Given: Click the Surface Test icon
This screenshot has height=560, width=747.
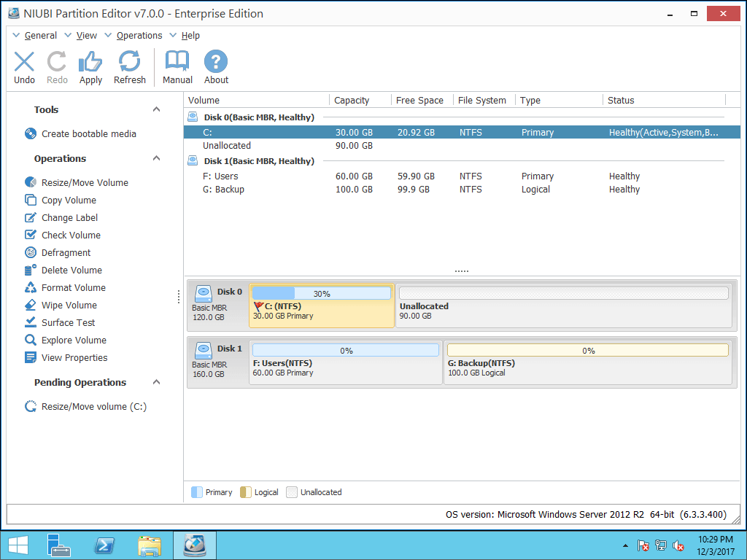Looking at the screenshot, I should click(x=31, y=322).
